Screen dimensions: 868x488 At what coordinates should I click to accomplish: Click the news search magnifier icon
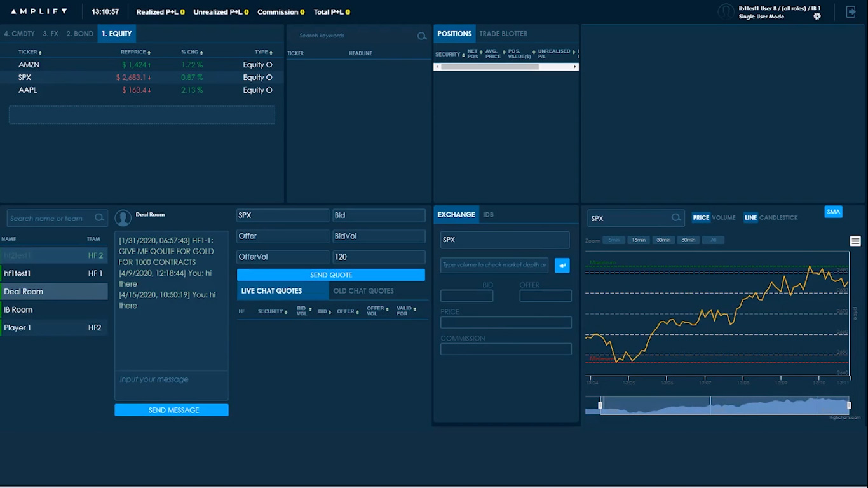[x=422, y=36]
